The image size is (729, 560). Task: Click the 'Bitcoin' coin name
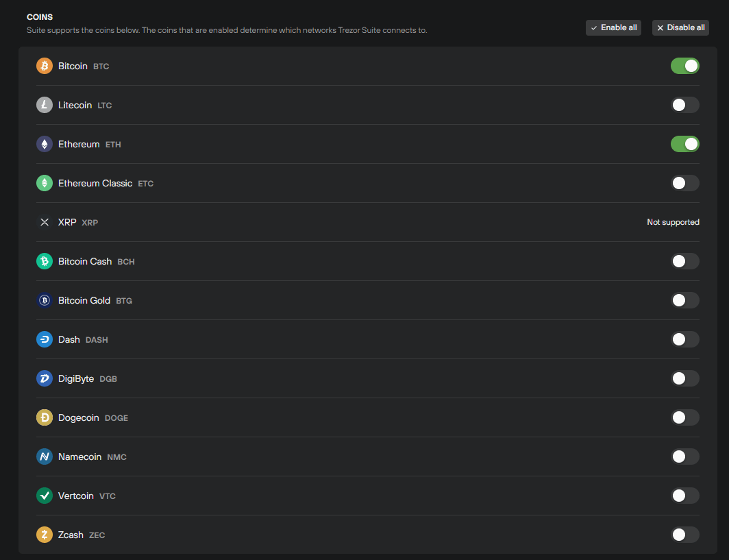coord(73,66)
